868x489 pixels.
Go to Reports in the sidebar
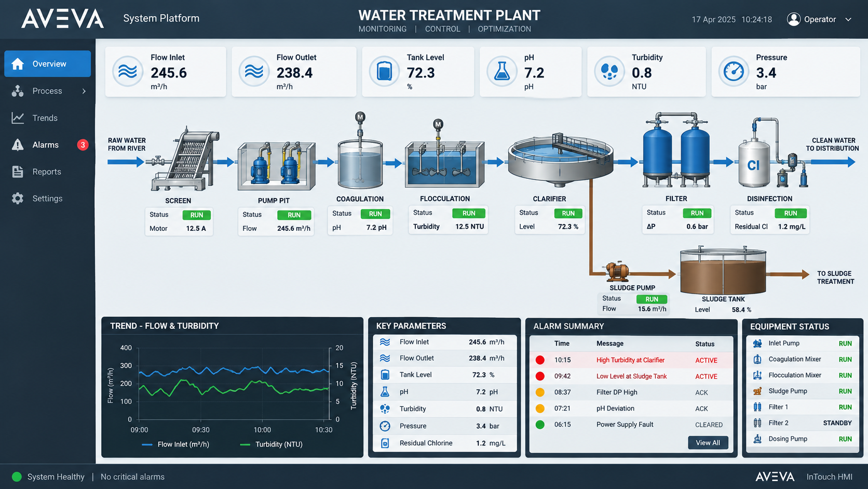tap(48, 171)
